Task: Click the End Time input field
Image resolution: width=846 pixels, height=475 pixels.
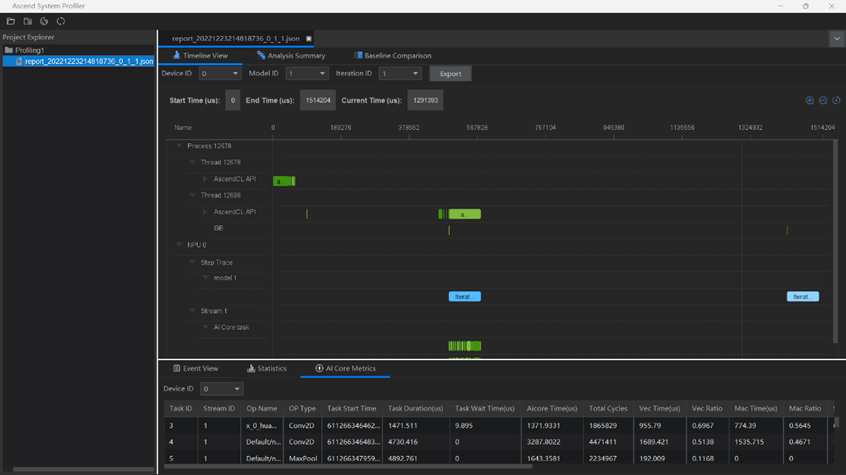Action: 317,101
